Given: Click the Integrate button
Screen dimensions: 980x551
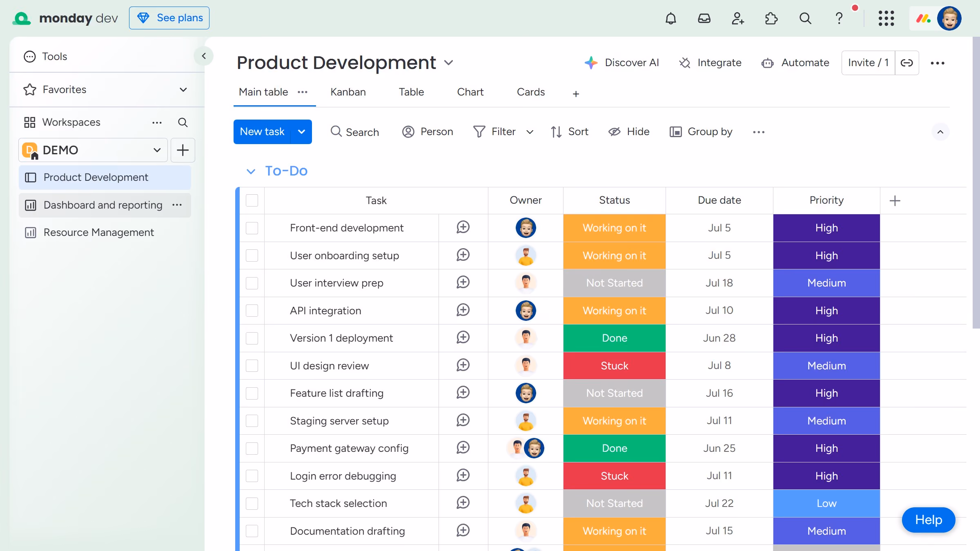Looking at the screenshot, I should point(710,63).
